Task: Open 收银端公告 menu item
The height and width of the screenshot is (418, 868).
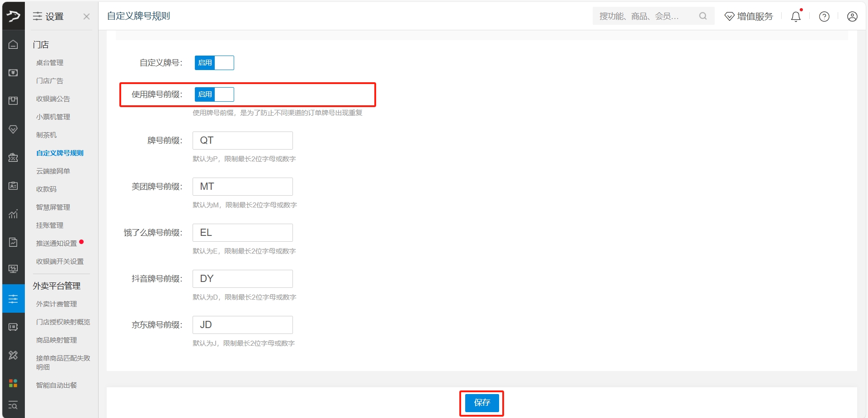Action: 53,99
